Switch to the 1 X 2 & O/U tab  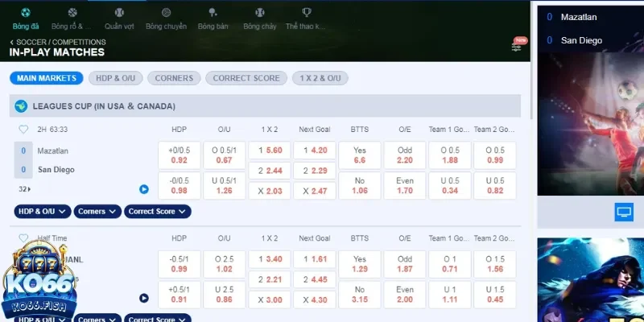pyautogui.click(x=320, y=78)
